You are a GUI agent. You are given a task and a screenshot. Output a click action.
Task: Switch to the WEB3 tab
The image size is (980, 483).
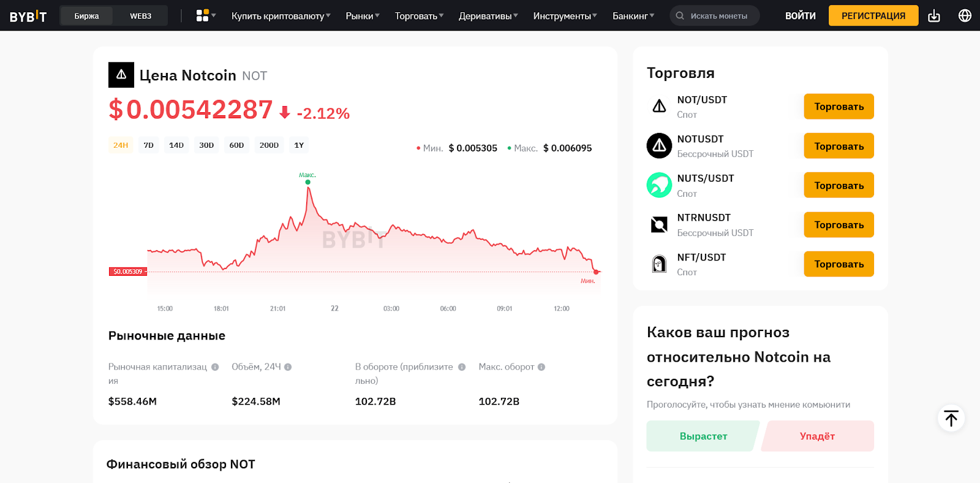click(140, 16)
